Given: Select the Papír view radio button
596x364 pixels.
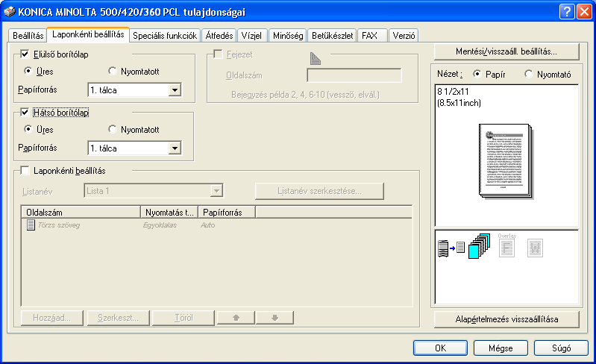Looking at the screenshot, I should pyautogui.click(x=477, y=74).
